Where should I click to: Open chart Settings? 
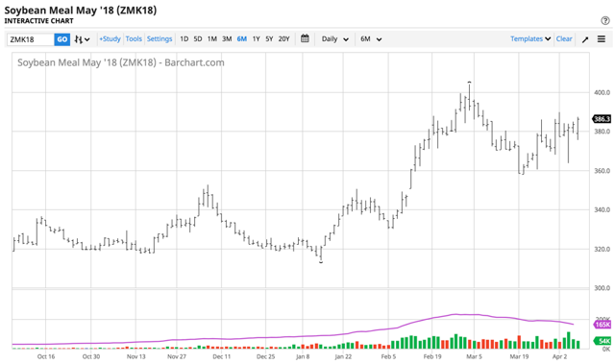point(160,38)
